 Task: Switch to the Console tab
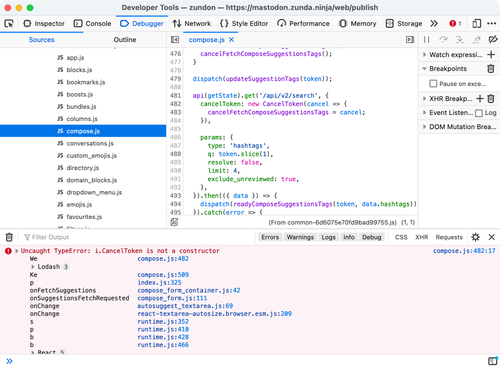[x=92, y=24]
